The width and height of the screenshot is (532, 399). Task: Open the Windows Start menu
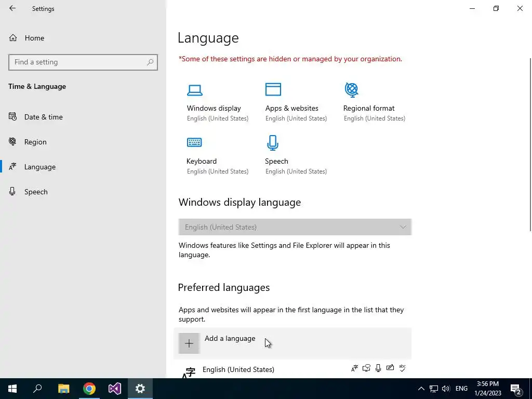pos(12,389)
